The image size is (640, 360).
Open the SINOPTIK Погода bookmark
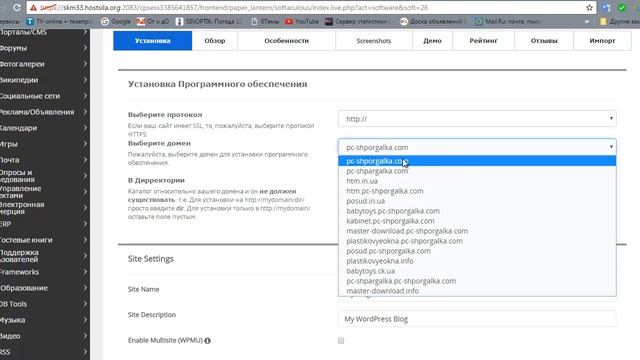(x=209, y=21)
